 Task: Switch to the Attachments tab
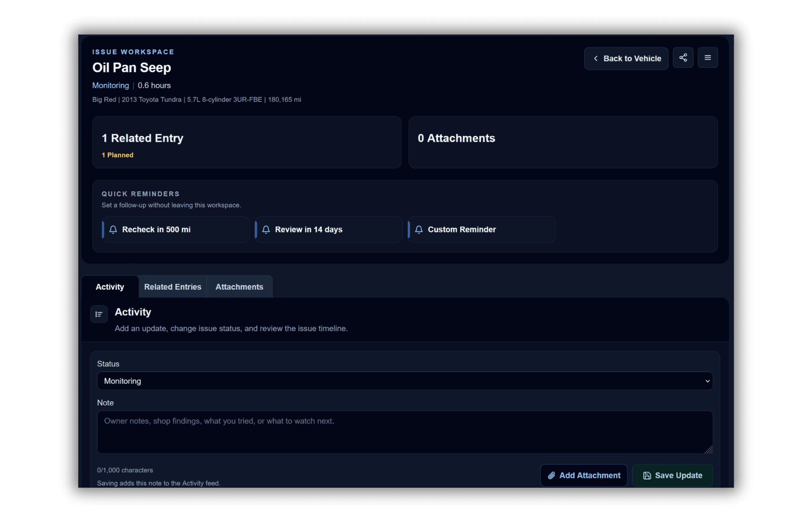tap(239, 287)
